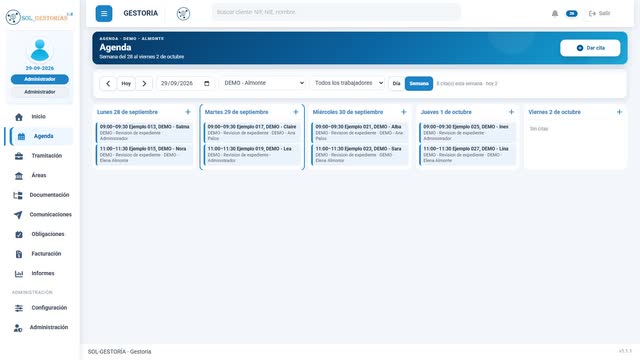Click the Configuración sliders icon
This screenshot has width=640, height=360.
click(19, 308)
